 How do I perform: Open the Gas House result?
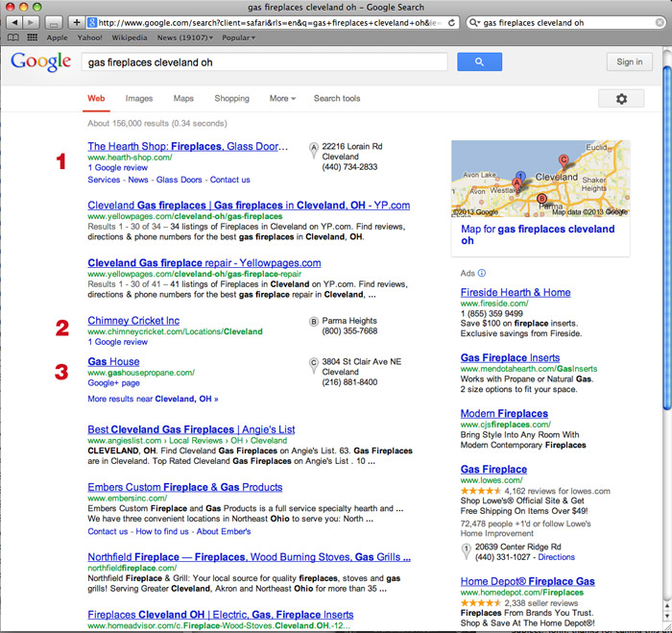coord(113,361)
